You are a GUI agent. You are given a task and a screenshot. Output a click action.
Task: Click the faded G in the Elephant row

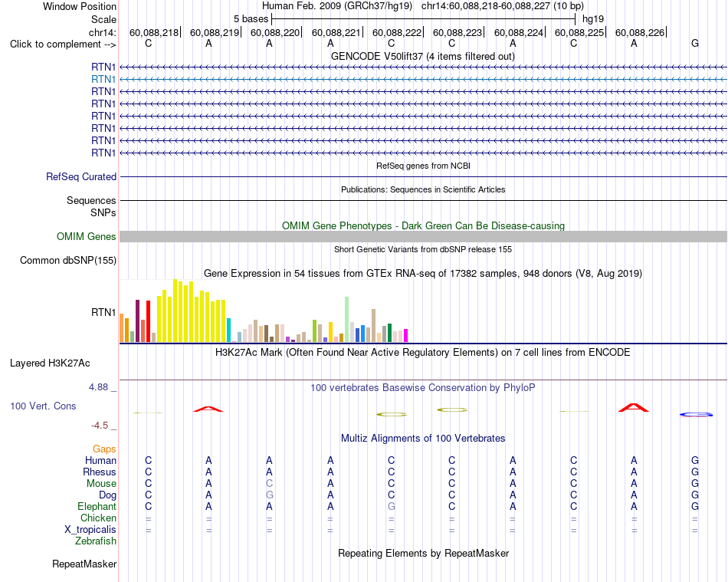coord(392,506)
